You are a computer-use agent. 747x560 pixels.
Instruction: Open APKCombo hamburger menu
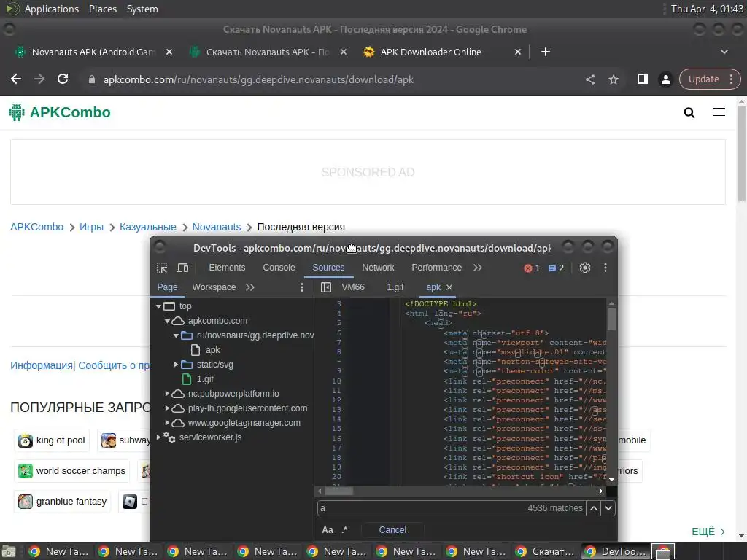(719, 112)
